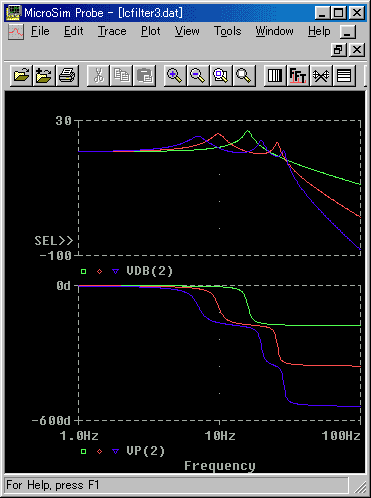The height and width of the screenshot is (498, 371).
Task: Open the Window menu
Action: click(274, 31)
